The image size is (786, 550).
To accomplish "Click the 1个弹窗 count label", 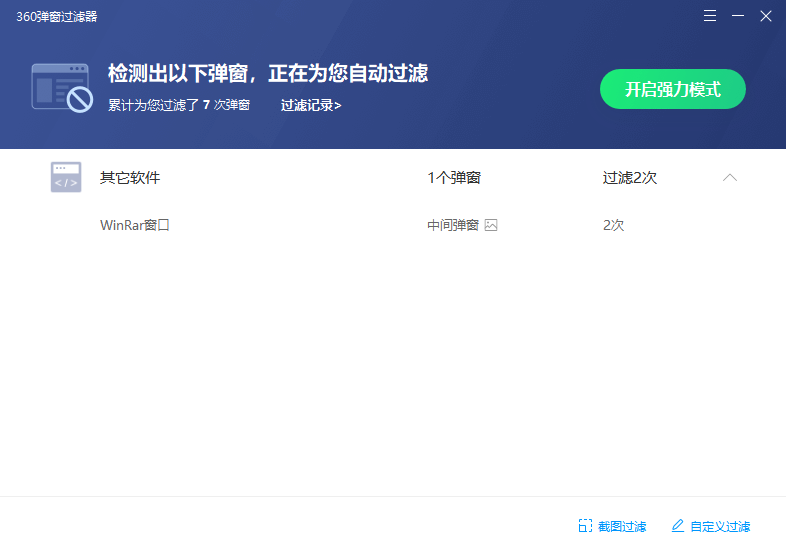I will (x=454, y=178).
